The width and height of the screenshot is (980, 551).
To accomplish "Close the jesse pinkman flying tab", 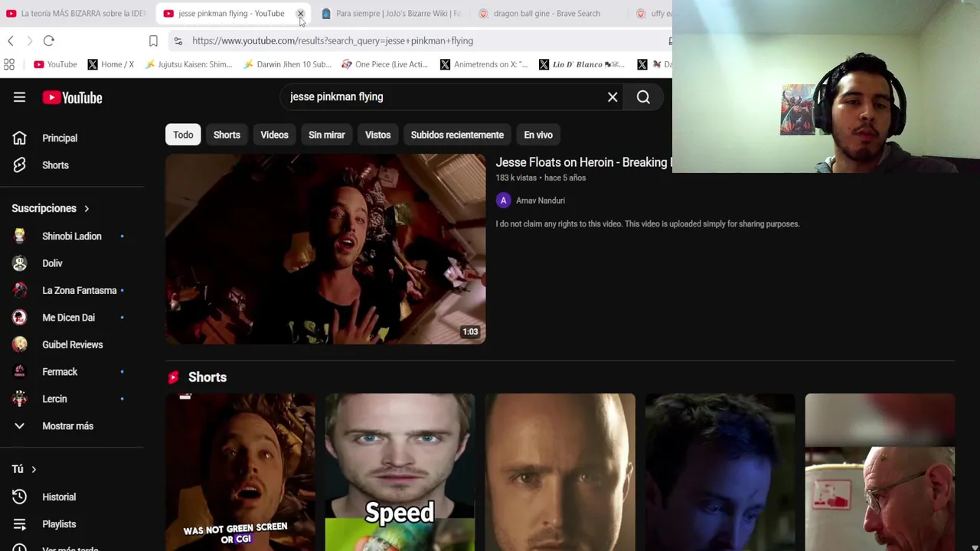I will tap(300, 14).
